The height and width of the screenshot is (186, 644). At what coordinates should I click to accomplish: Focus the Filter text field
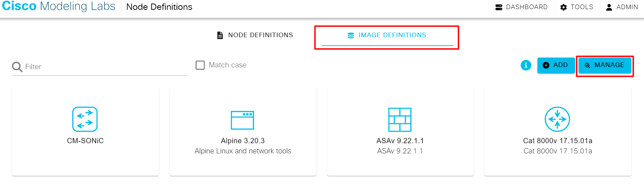[100, 67]
